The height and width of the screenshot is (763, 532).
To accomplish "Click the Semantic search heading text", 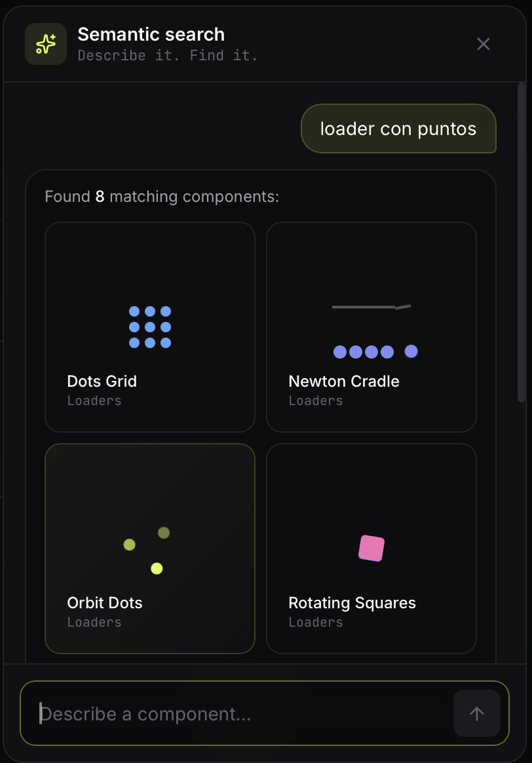I will point(151,35).
